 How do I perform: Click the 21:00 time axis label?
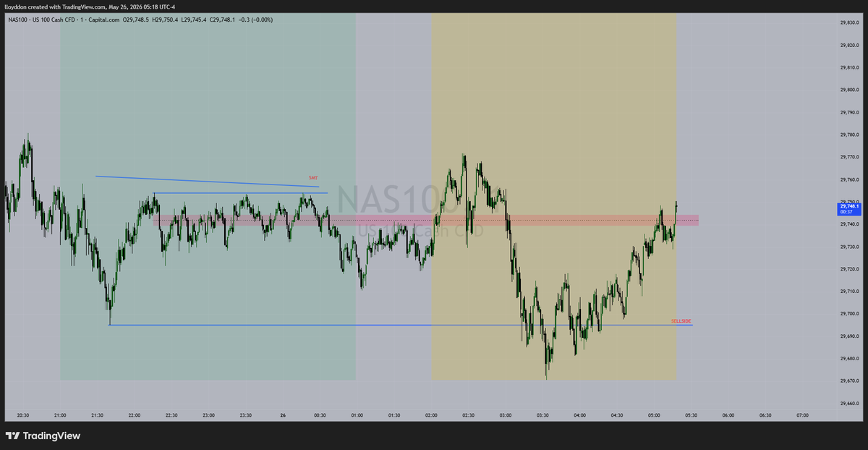[60, 415]
